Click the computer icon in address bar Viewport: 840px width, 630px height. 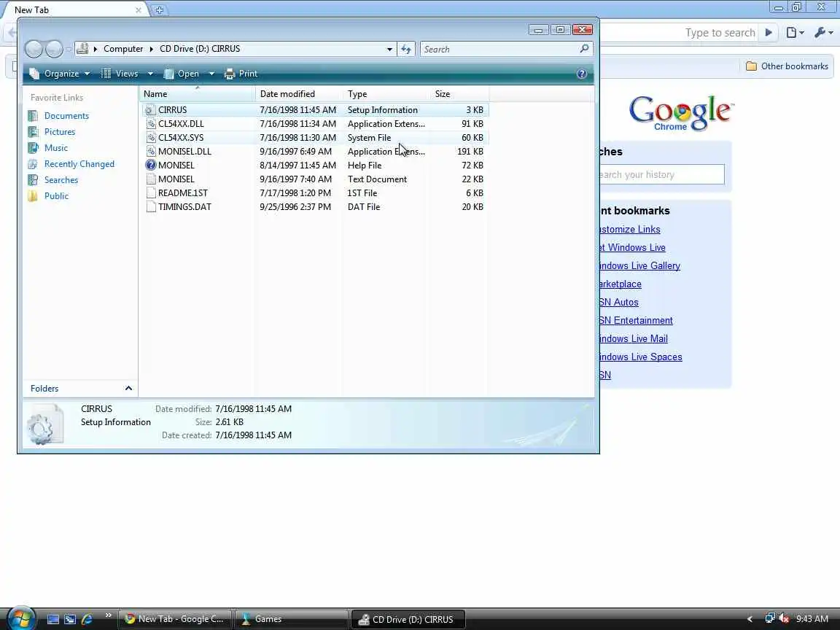pyautogui.click(x=82, y=49)
